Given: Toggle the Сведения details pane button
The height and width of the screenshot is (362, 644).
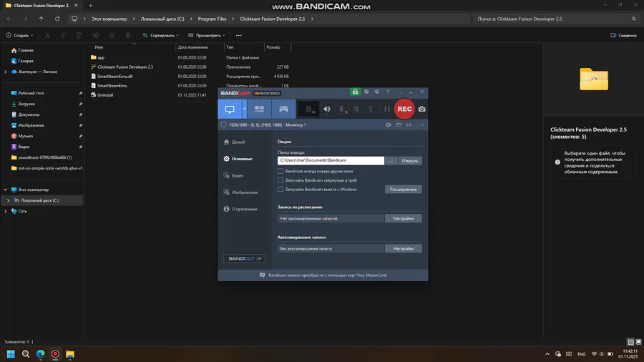Looking at the screenshot, I should pyautogui.click(x=623, y=35).
